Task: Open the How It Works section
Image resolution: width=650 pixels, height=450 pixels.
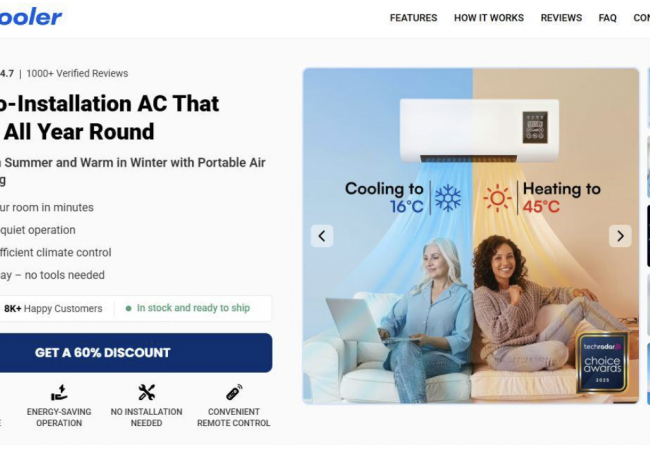Action: (x=489, y=18)
